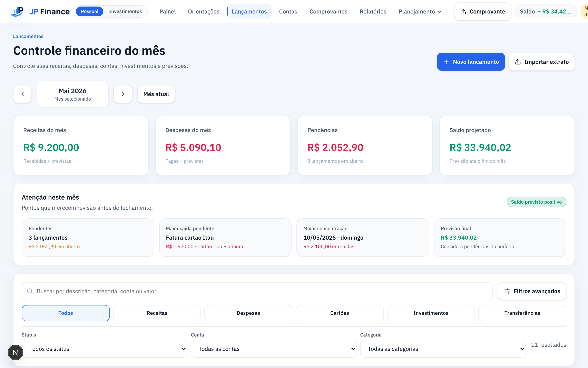The width and height of the screenshot is (588, 368).
Task: Open Painel in navigation
Action: [x=167, y=11]
